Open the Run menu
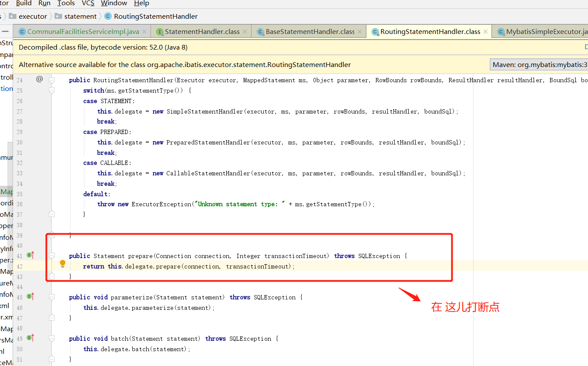Screen dimensions: 588x366 pyautogui.click(x=44, y=3)
